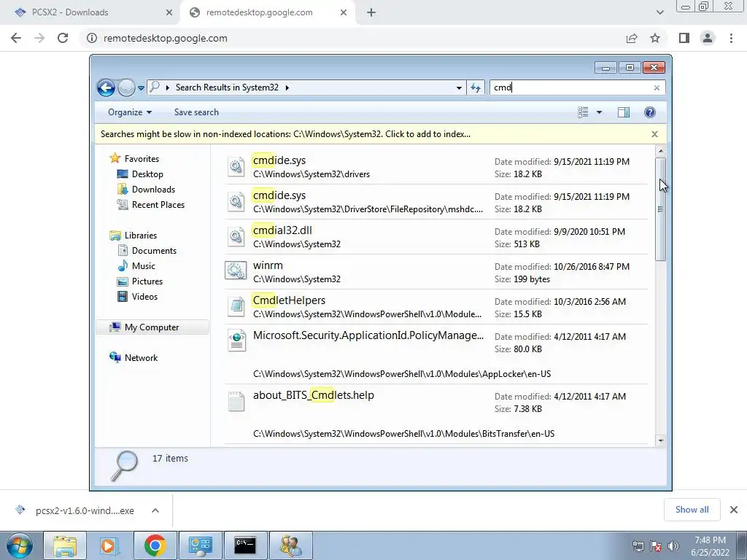Viewport: 747px width, 560px height.
Task: Click the refresh button next to address bar
Action: pyautogui.click(x=476, y=87)
